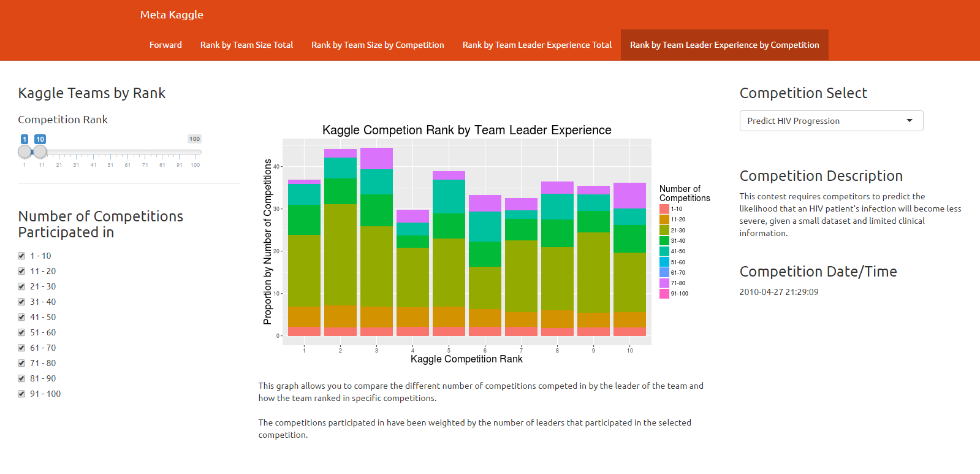Disable the 31 - 40 checkbox

[21, 302]
